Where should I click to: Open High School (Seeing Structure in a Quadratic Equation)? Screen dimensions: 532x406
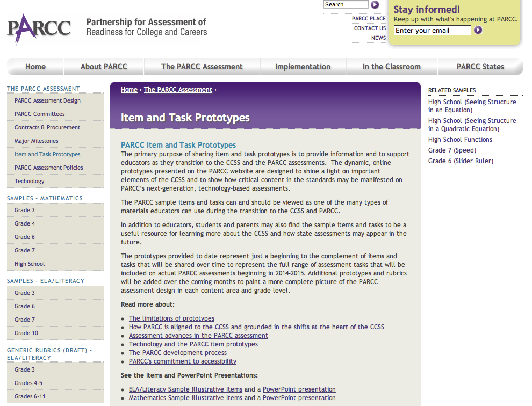point(472,125)
